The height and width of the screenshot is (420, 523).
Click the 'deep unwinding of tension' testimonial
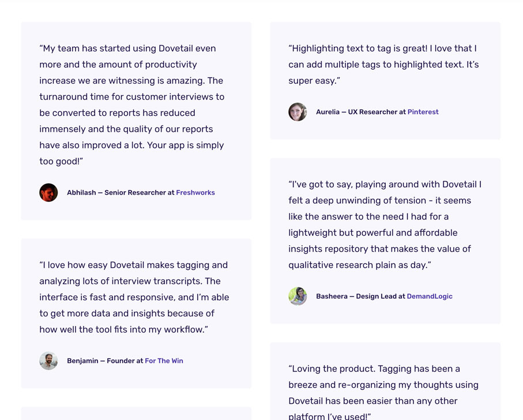tap(385, 225)
